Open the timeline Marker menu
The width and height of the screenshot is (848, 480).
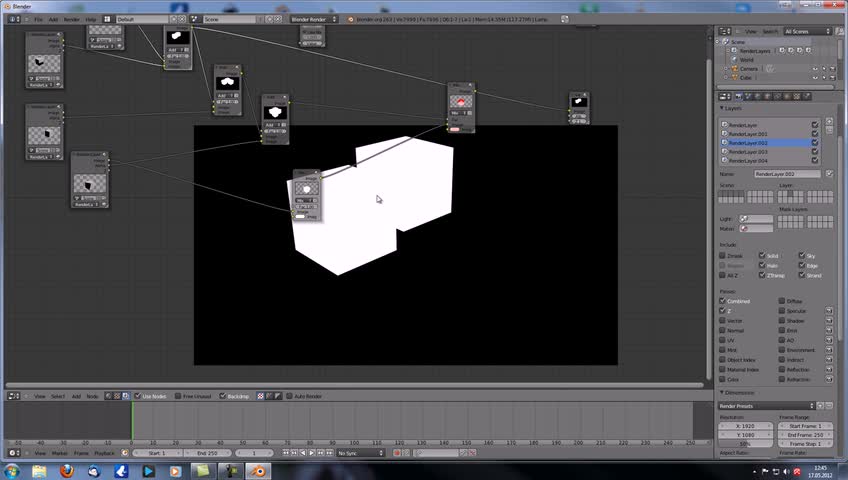click(59, 453)
